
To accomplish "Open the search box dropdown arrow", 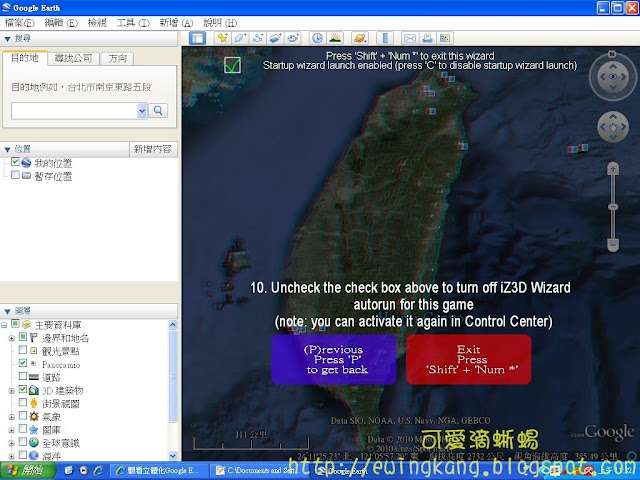I will click(x=142, y=111).
